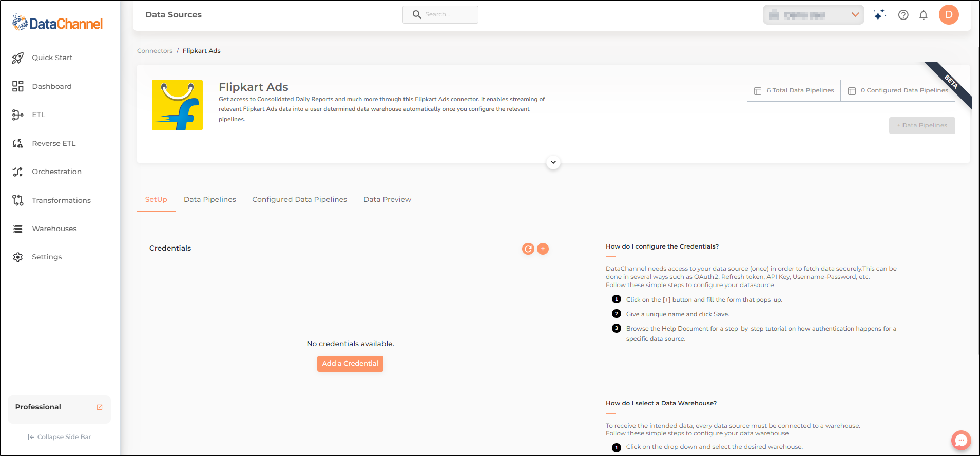Open the AI sparkle assistant icon
The width and height of the screenshot is (980, 456).
click(x=879, y=15)
